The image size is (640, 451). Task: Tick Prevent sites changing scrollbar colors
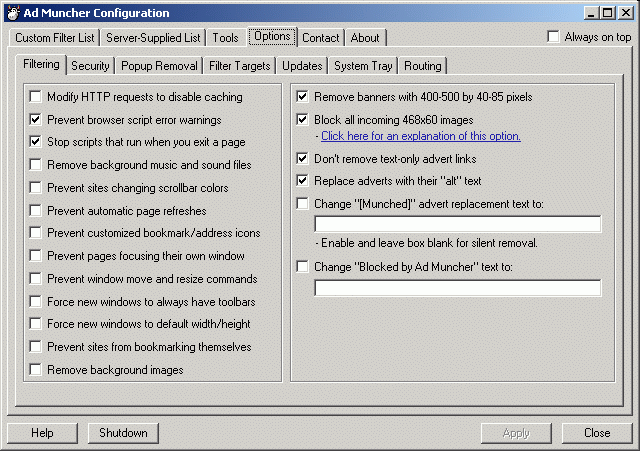[x=36, y=187]
